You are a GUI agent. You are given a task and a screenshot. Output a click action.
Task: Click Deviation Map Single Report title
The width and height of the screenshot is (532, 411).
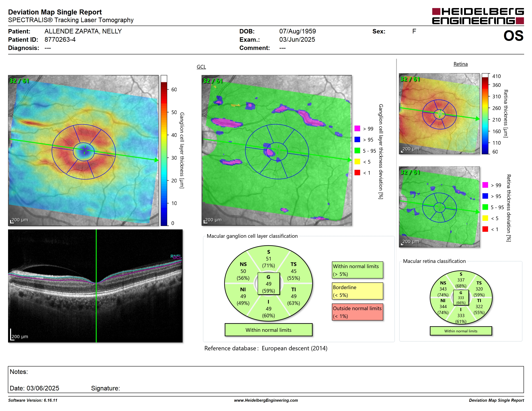[55, 12]
